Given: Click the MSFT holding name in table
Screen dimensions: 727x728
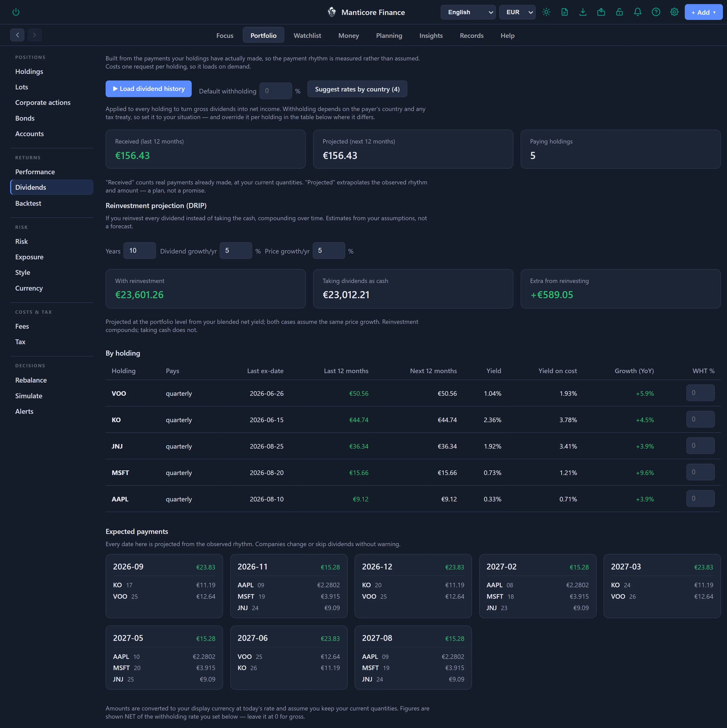Looking at the screenshot, I should (x=120, y=472).
